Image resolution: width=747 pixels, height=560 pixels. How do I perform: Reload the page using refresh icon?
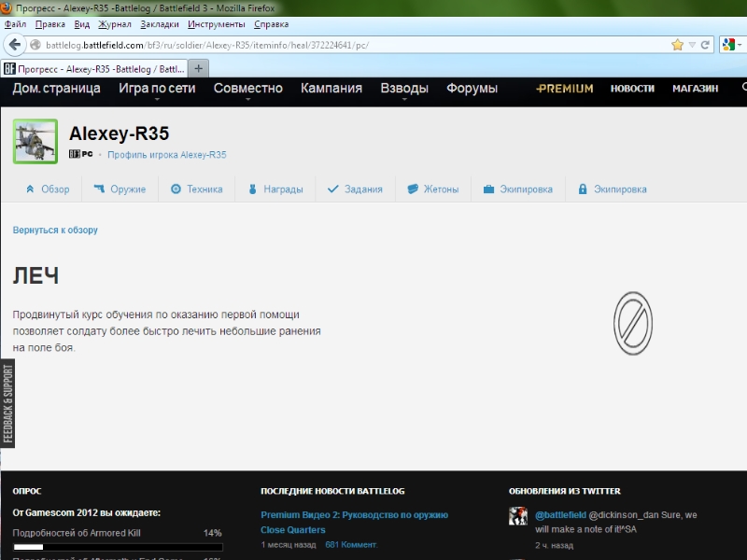click(705, 45)
